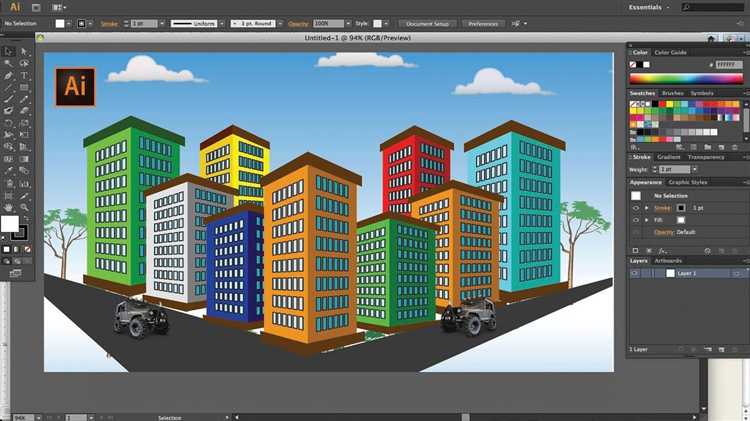The width and height of the screenshot is (750, 421).
Task: Select the Pencil tool
Action: point(24,99)
